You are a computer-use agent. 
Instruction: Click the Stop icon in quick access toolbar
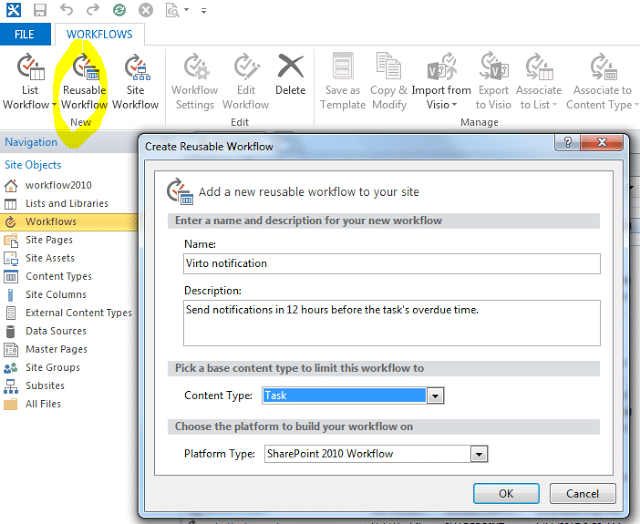pyautogui.click(x=146, y=10)
